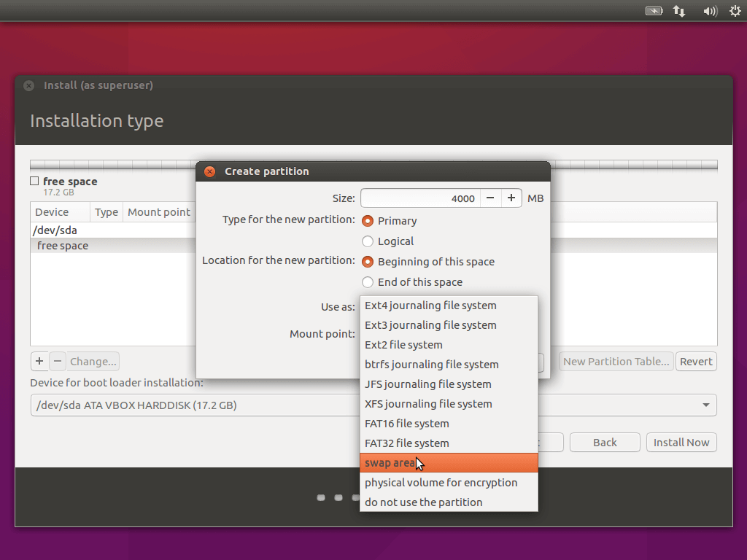Select the Primary partition type
Viewport: 747px width, 560px height.
(x=368, y=221)
